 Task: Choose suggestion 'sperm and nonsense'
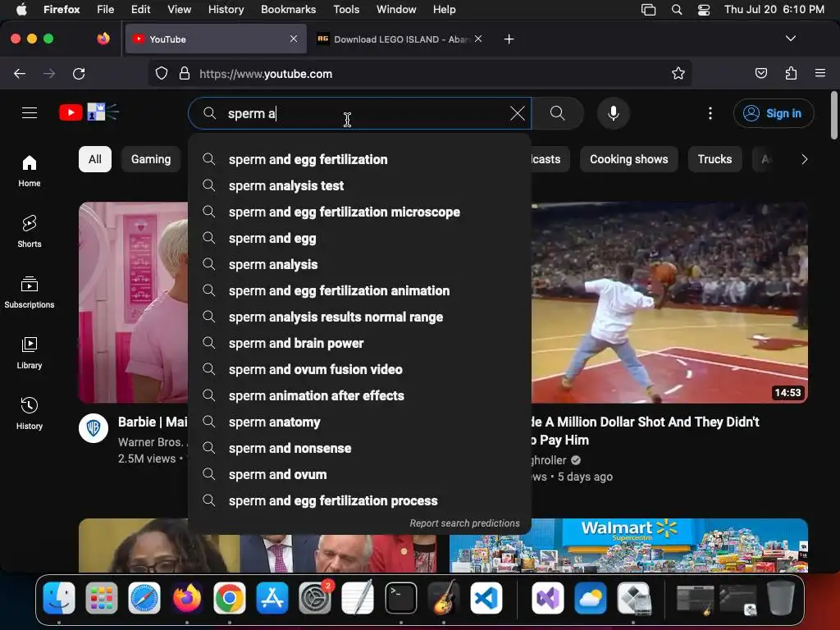[359, 449]
